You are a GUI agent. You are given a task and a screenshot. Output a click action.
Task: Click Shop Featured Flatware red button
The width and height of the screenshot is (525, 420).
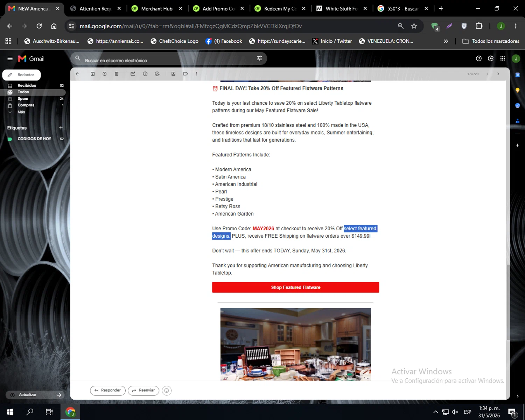[295, 287]
